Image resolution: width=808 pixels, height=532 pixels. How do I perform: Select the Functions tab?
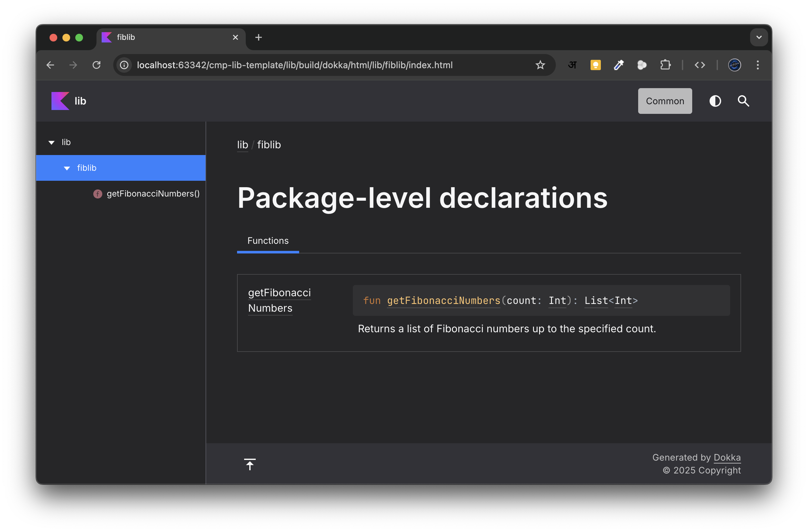point(268,241)
